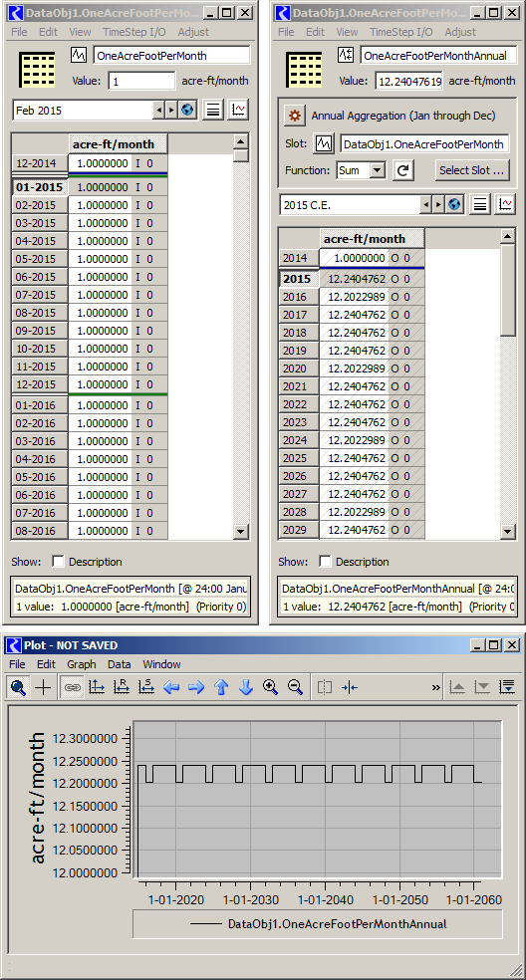This screenshot has width=526, height=980.
Task: Open the Graph menu in Plot window
Action: pyautogui.click(x=82, y=664)
